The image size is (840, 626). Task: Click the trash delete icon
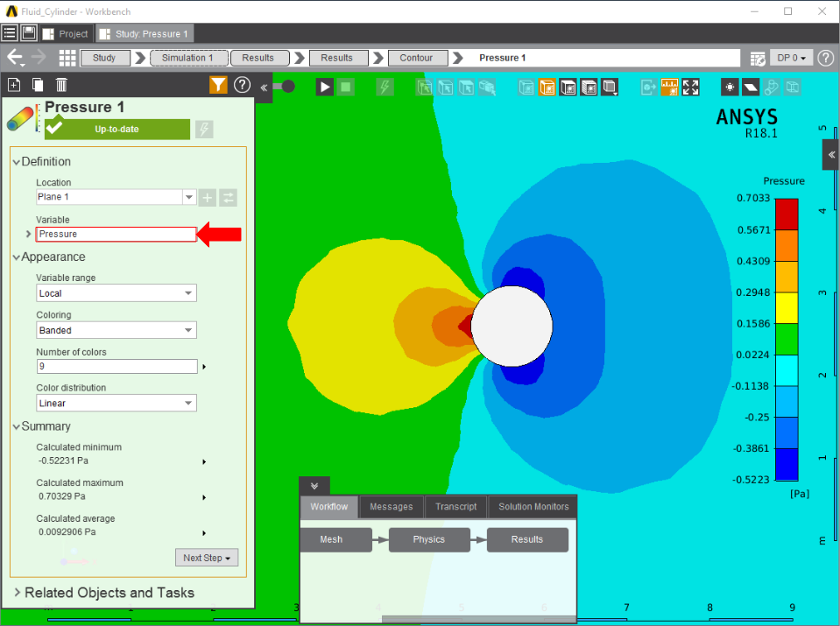tap(61, 85)
